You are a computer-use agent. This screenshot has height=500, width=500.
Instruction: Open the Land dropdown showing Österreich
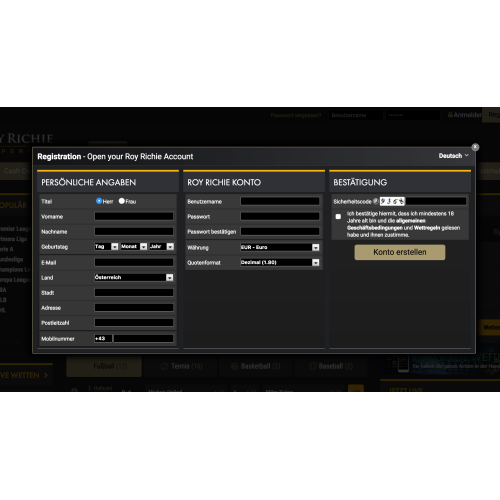(134, 277)
